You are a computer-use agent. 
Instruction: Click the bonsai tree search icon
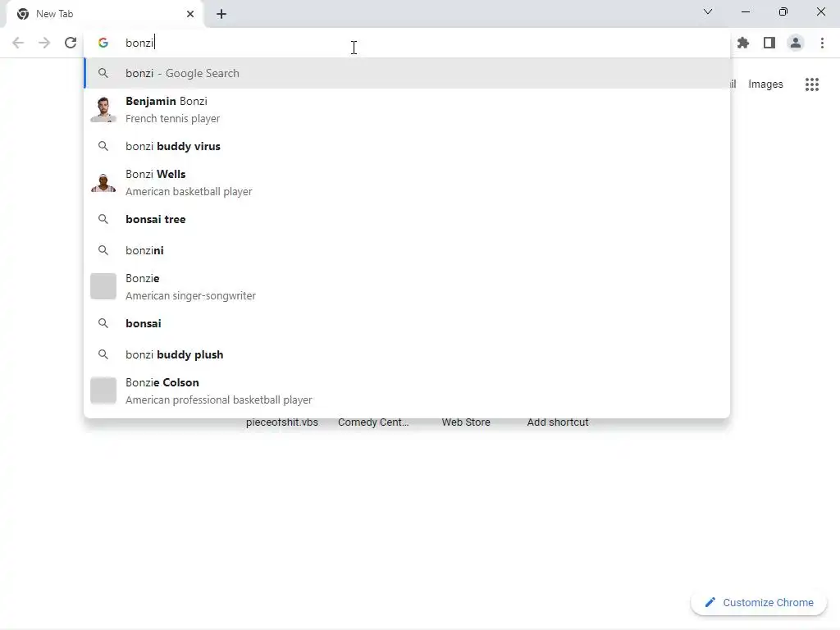click(x=103, y=219)
